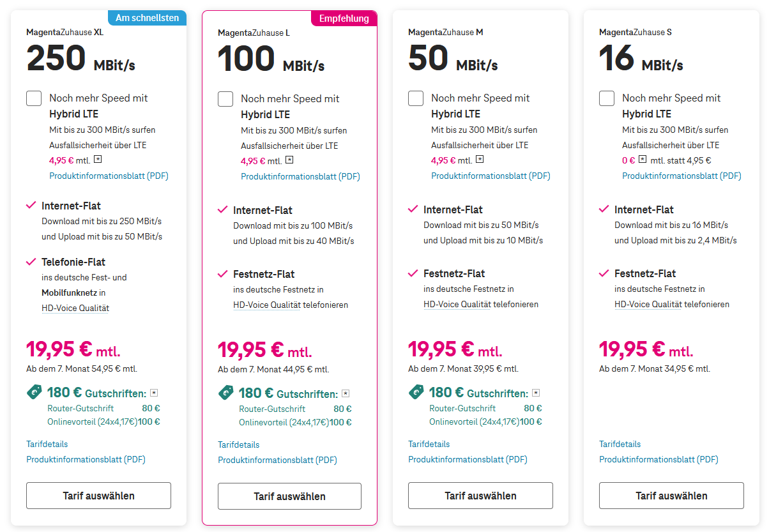Click the Empfehlung badge on MagentaZuhause L
This screenshot has width=769, height=532.
point(344,19)
